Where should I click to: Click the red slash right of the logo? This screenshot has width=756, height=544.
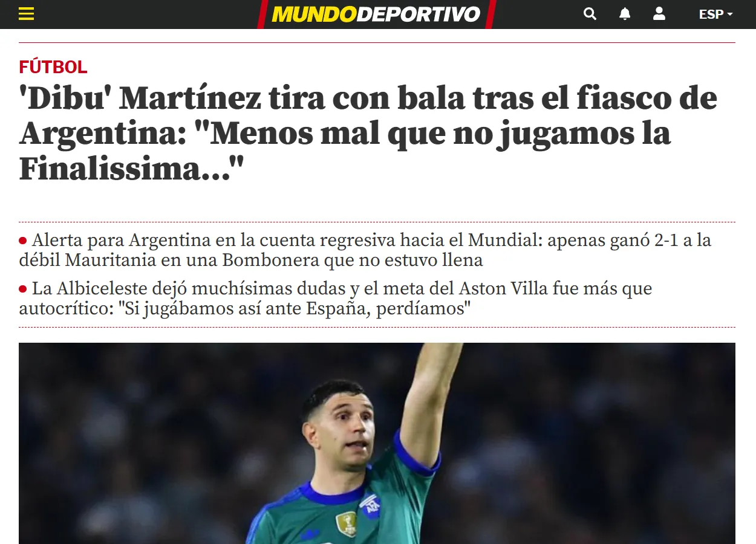[490, 14]
